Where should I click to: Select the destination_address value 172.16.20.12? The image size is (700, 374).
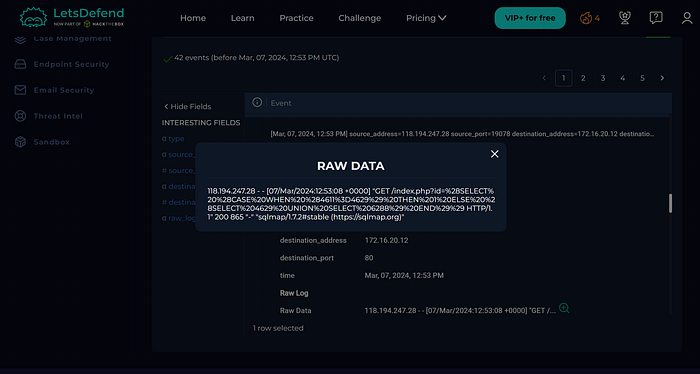pos(387,240)
